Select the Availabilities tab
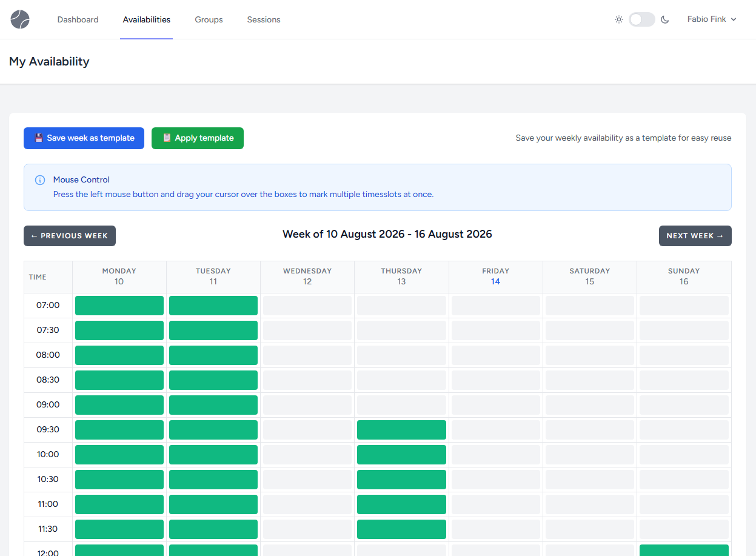 click(x=147, y=19)
